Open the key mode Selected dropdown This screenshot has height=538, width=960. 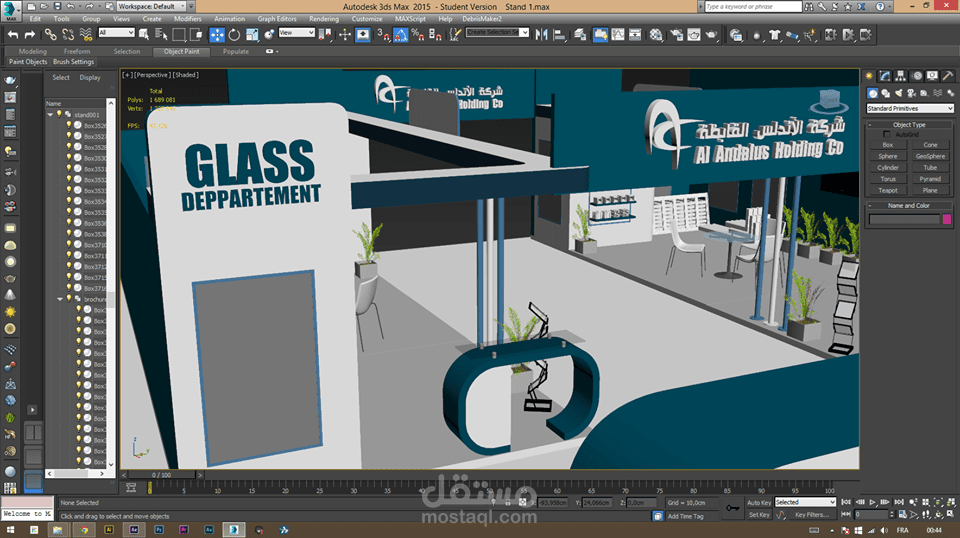point(805,502)
